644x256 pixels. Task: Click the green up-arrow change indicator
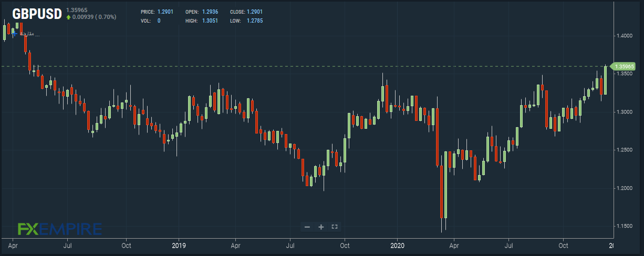tap(68, 17)
